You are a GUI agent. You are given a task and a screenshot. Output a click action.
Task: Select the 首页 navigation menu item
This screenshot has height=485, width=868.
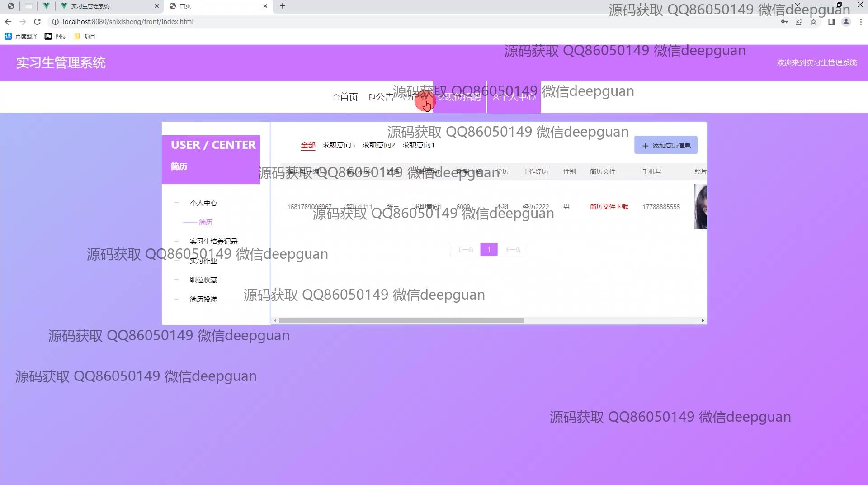tap(345, 97)
